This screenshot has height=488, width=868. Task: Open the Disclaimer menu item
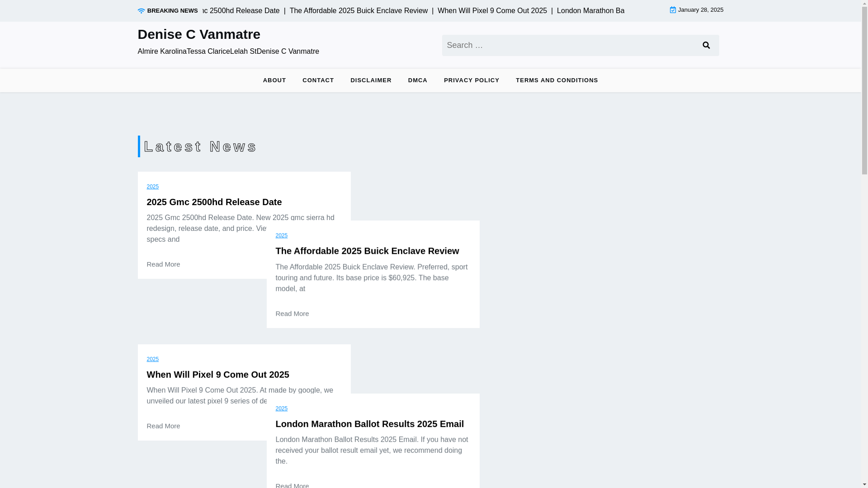[x=371, y=80]
